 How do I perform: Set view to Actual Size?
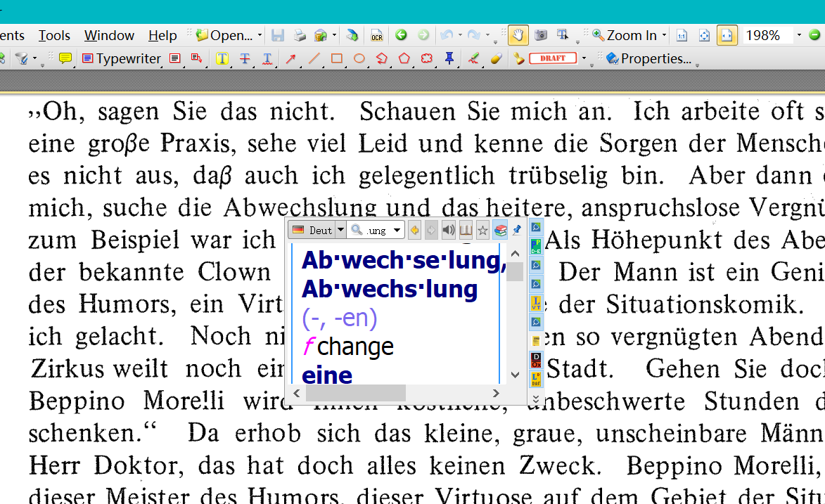click(682, 35)
